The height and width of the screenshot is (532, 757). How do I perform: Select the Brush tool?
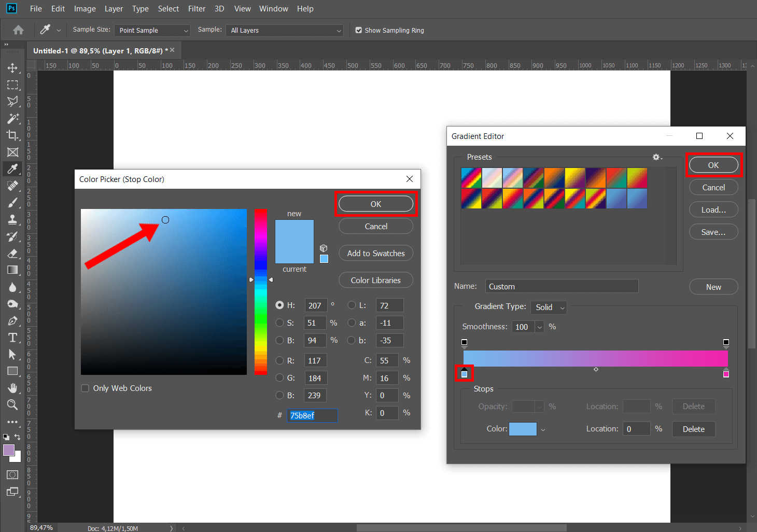coord(13,202)
